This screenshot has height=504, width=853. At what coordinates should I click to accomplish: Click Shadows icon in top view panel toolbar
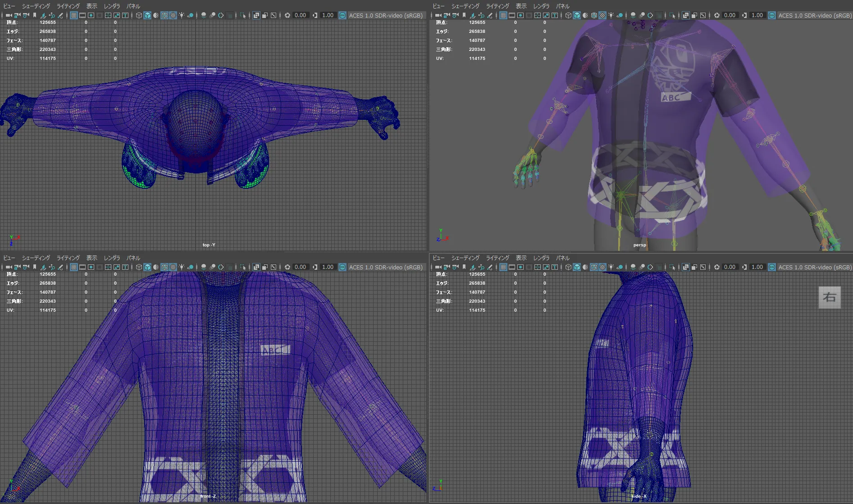191,15
